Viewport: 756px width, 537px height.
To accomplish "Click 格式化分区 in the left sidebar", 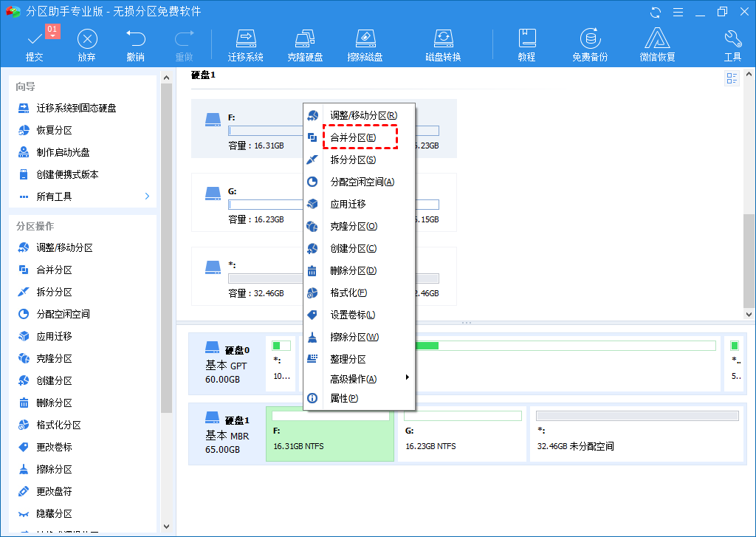I will click(58, 425).
